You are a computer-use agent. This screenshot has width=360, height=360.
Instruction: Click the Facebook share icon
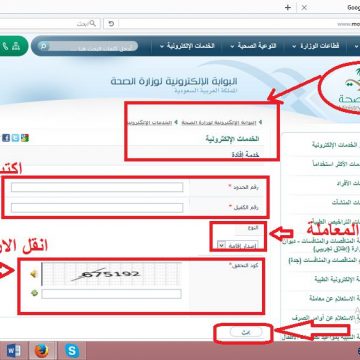(6, 138)
